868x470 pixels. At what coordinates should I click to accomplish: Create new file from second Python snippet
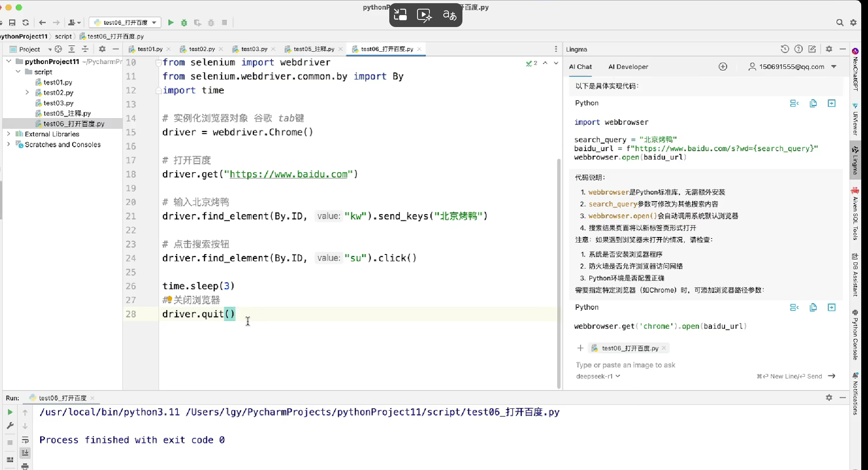coord(831,307)
